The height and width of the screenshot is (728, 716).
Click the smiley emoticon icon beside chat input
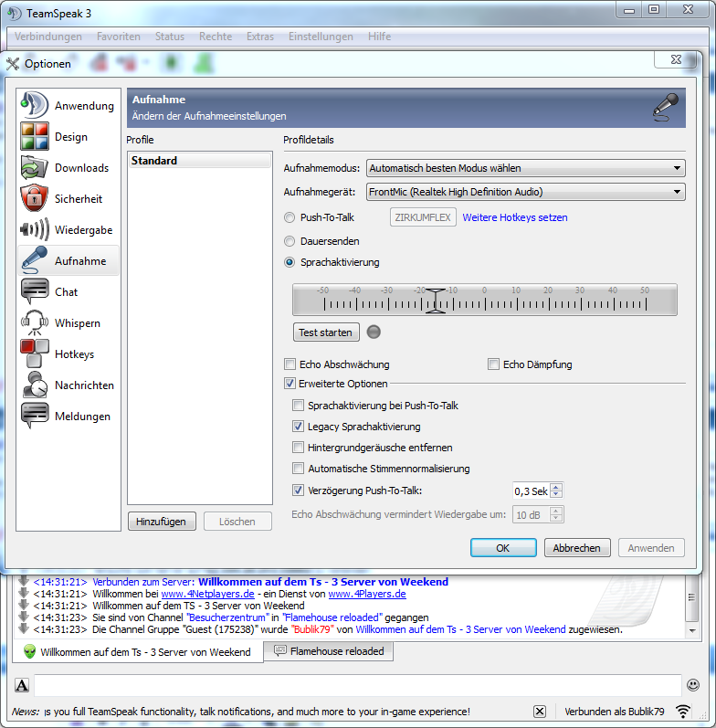coord(693,685)
